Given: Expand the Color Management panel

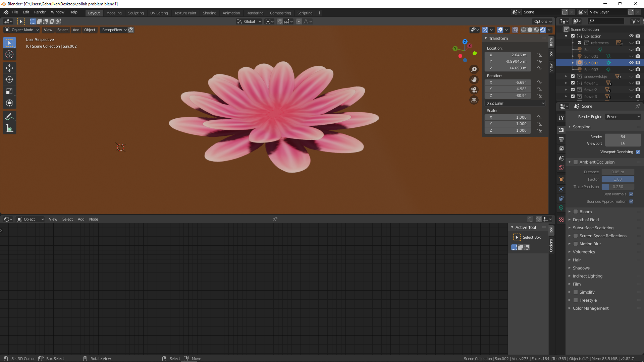Looking at the screenshot, I should [x=590, y=308].
